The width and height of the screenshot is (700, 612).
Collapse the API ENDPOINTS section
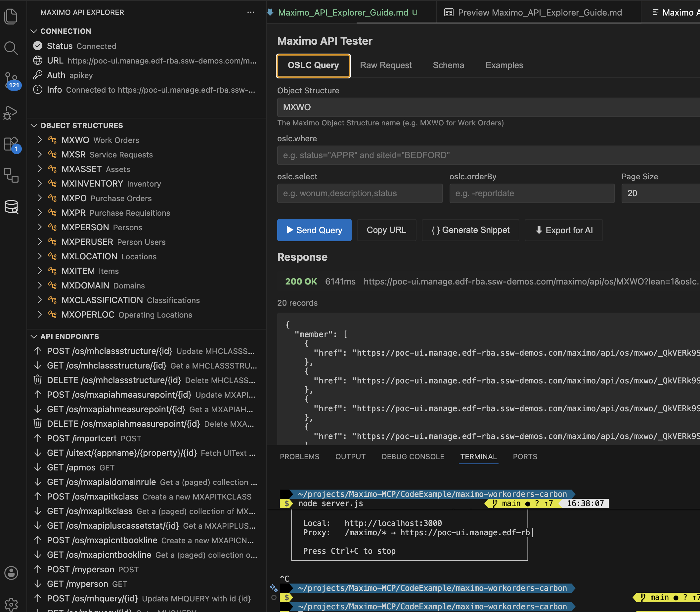coord(34,336)
